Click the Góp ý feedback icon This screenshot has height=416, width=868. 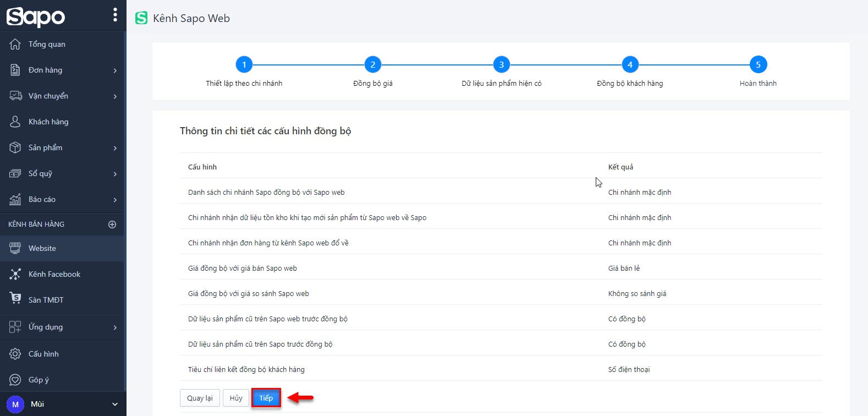point(15,380)
